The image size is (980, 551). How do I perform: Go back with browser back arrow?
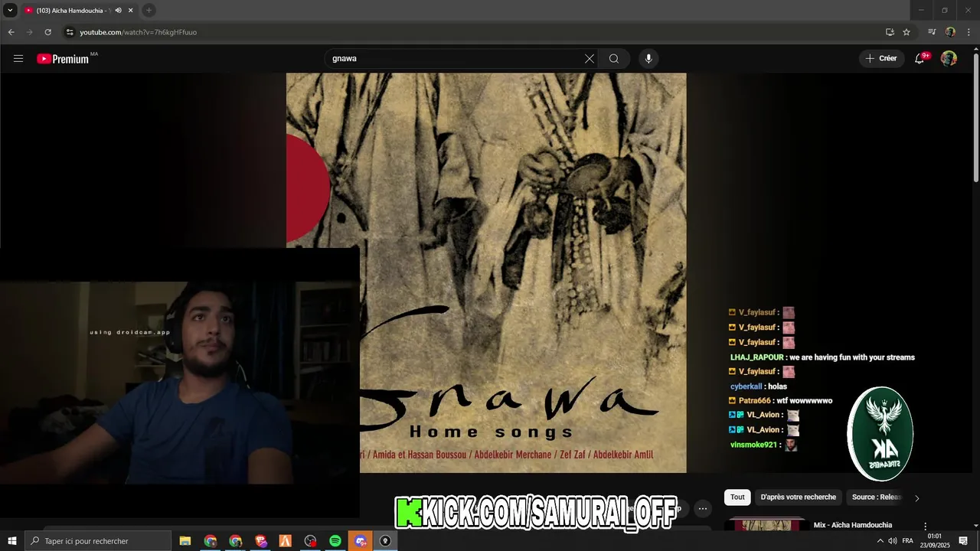click(11, 32)
